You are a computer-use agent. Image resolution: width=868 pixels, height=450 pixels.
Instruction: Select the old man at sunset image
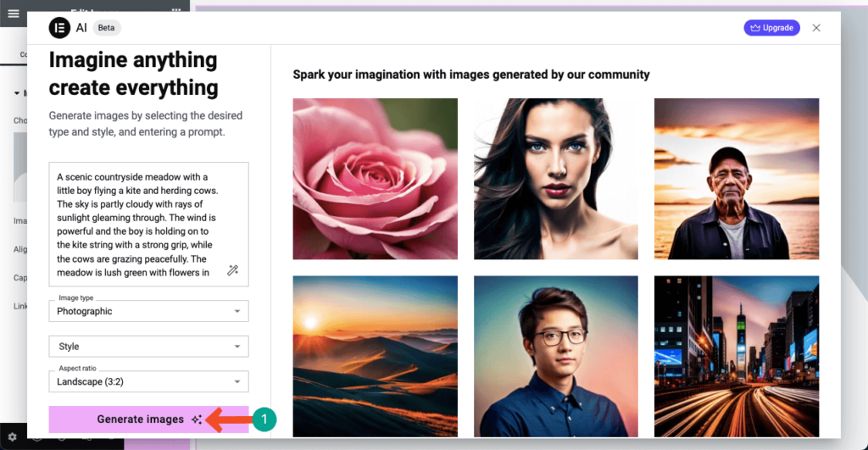point(736,179)
